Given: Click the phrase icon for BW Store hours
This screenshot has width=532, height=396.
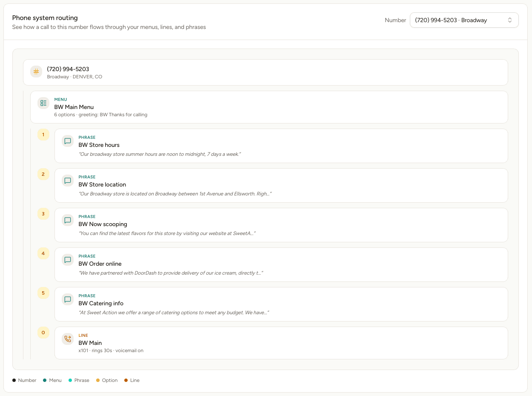Looking at the screenshot, I should 68,141.
